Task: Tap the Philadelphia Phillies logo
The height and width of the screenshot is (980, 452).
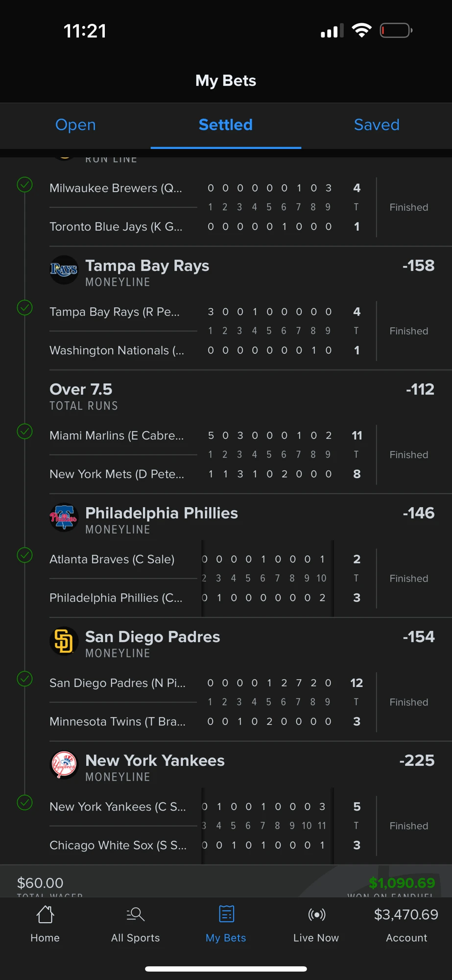Action: [x=64, y=517]
